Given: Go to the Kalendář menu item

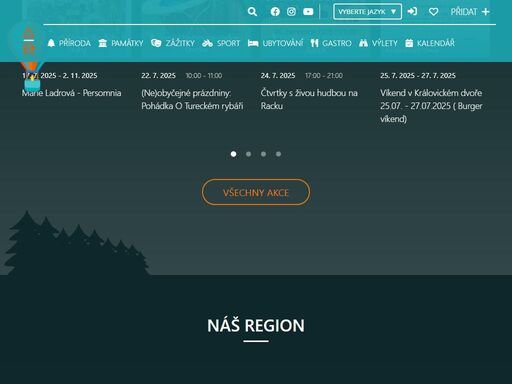Looking at the screenshot, I should [x=430, y=43].
